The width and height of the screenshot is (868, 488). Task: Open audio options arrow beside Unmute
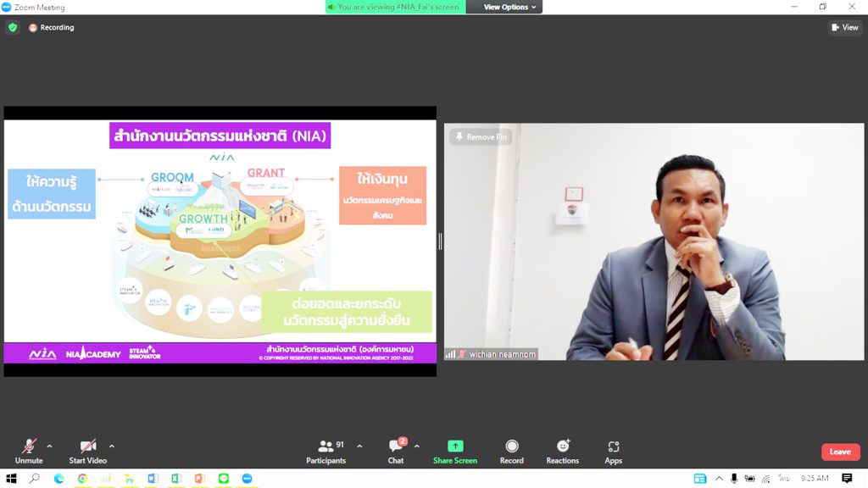click(x=49, y=446)
